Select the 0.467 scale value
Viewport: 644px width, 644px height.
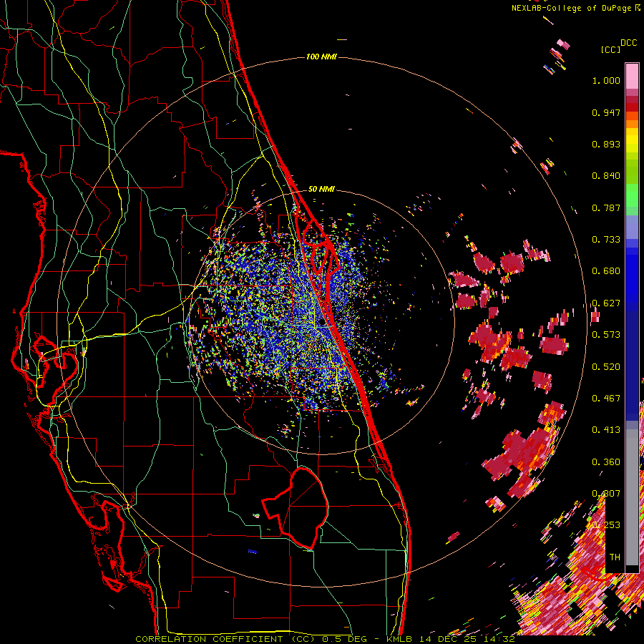(x=606, y=399)
